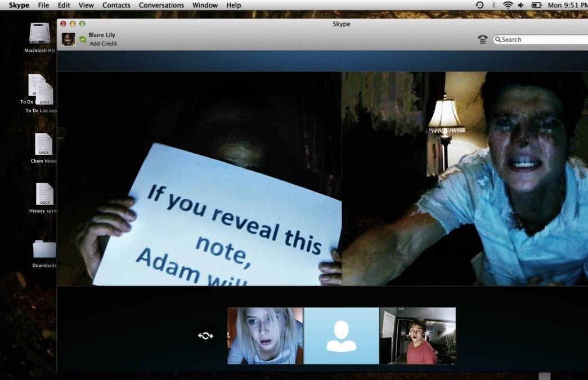Open the Downloads folder on desktop
588x380 pixels.
pyautogui.click(x=44, y=250)
